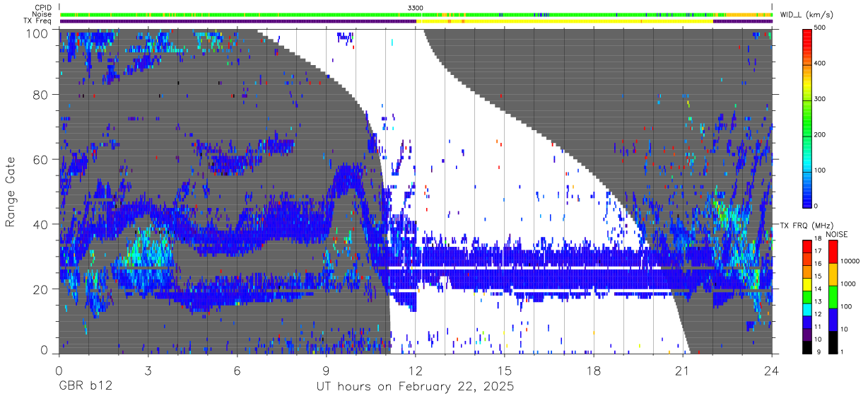This screenshot has height=401, width=868.
Task: Click the 100 tick label on range axis
Action: (x=37, y=33)
